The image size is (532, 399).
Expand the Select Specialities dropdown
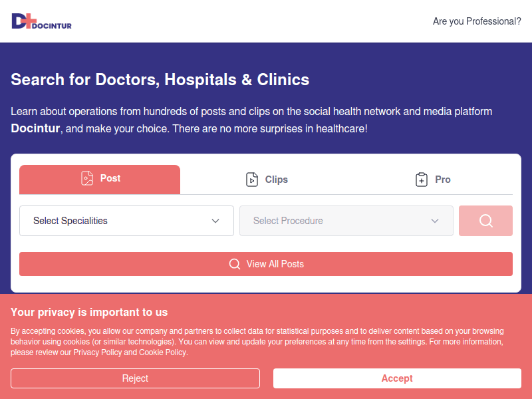tap(126, 221)
